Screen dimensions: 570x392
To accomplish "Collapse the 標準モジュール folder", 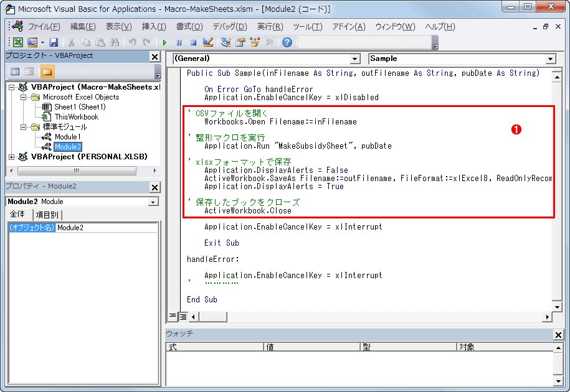I will click(23, 127).
